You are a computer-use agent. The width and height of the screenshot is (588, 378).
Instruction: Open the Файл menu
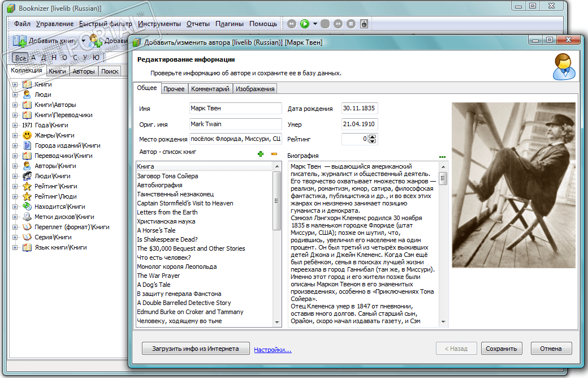22,24
